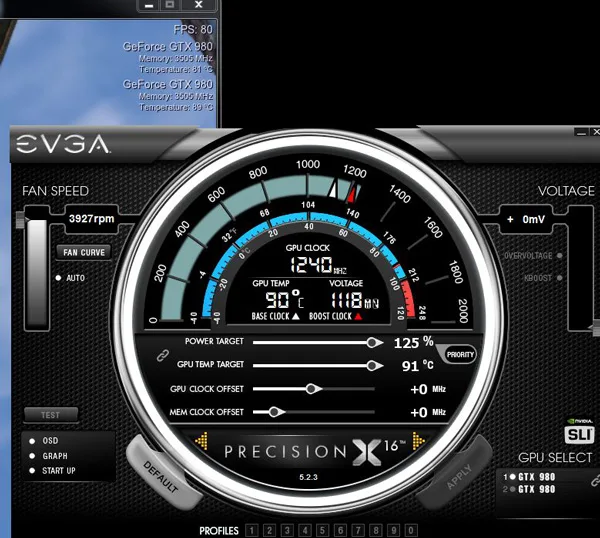The height and width of the screenshot is (538, 600).
Task: Click the Voltage vertical slider handle
Action: pos(595,328)
